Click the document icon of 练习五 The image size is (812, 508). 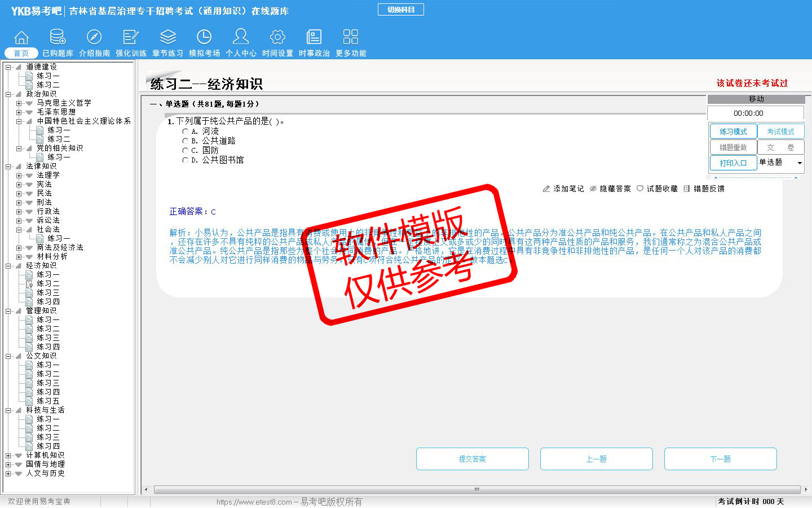(29, 401)
